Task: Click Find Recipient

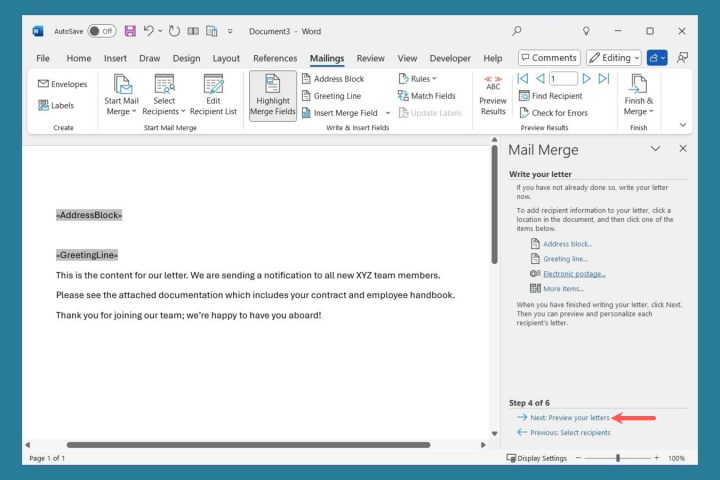Action: (549, 96)
